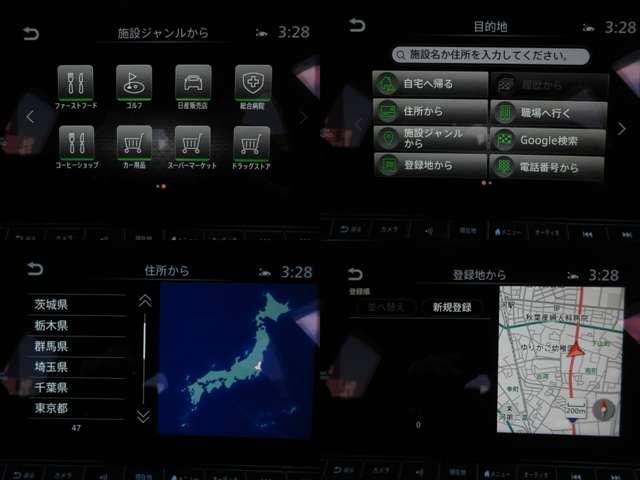
Task: Tap メニュー home button below 目的地 screen
Action: click(508, 232)
